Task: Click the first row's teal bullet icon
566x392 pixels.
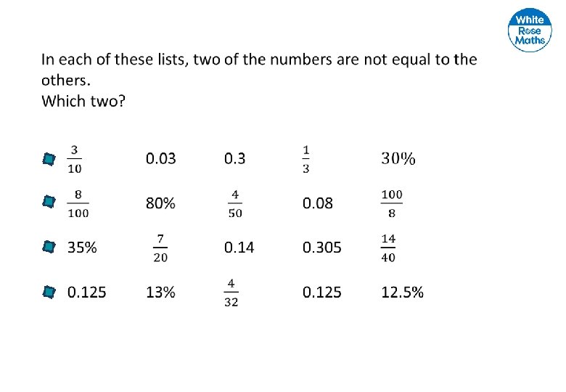Action: pos(49,159)
